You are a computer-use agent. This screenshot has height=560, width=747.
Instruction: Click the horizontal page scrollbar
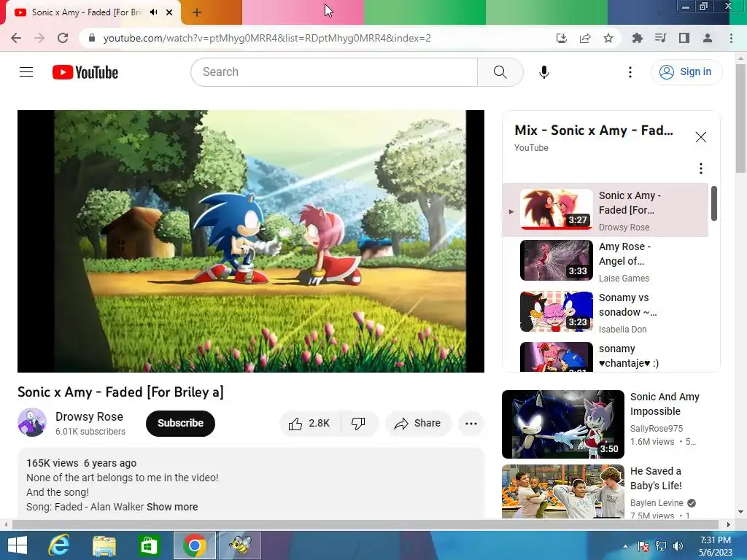pyautogui.click(x=365, y=524)
